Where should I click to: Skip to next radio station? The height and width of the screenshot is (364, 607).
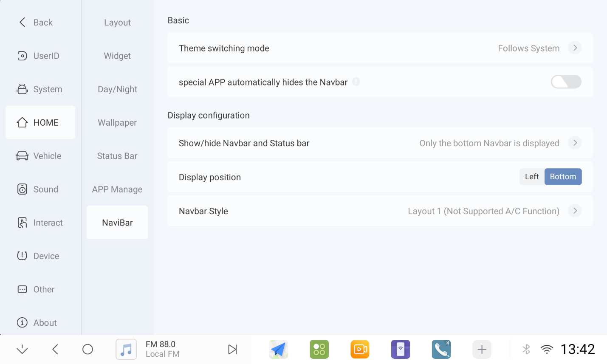[x=232, y=350]
